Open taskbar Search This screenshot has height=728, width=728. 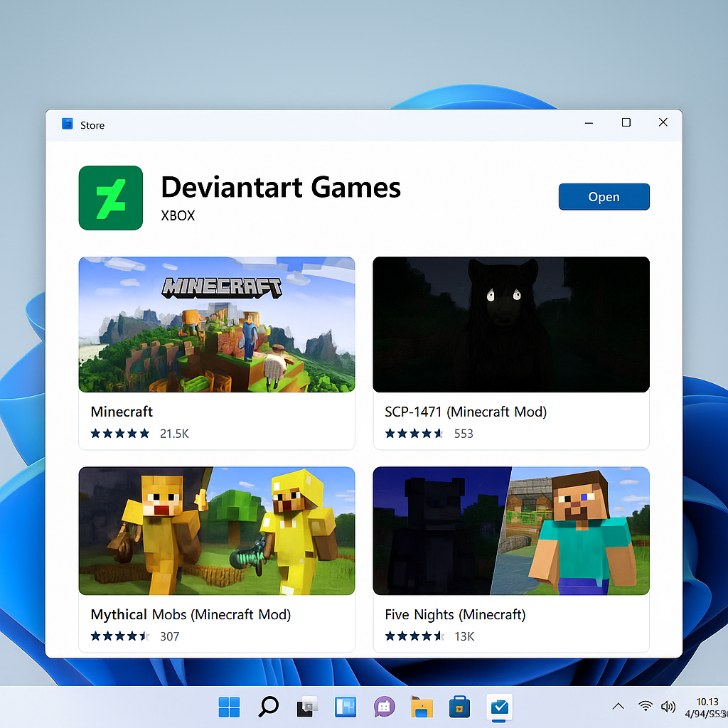click(x=268, y=707)
